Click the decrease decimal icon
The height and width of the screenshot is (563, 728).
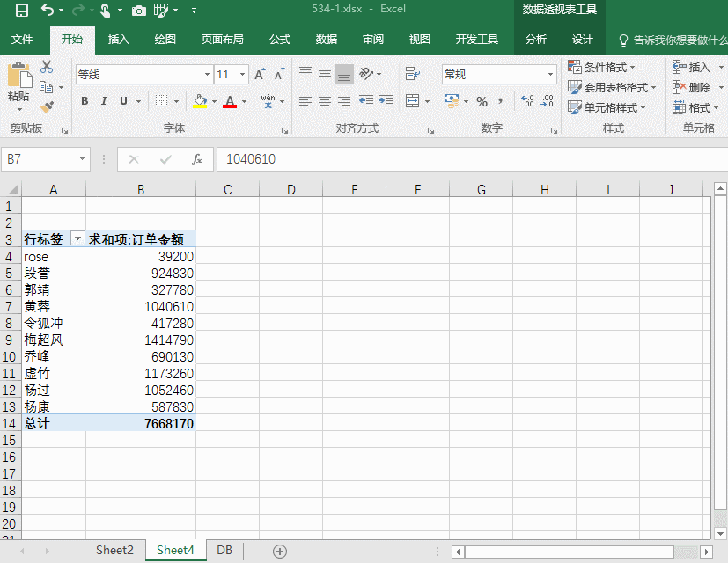click(x=548, y=101)
